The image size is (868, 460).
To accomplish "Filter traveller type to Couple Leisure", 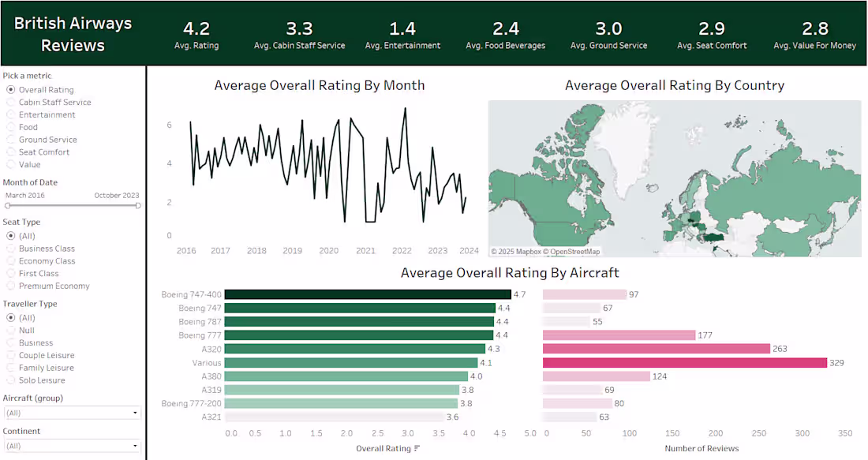I will click(x=10, y=355).
